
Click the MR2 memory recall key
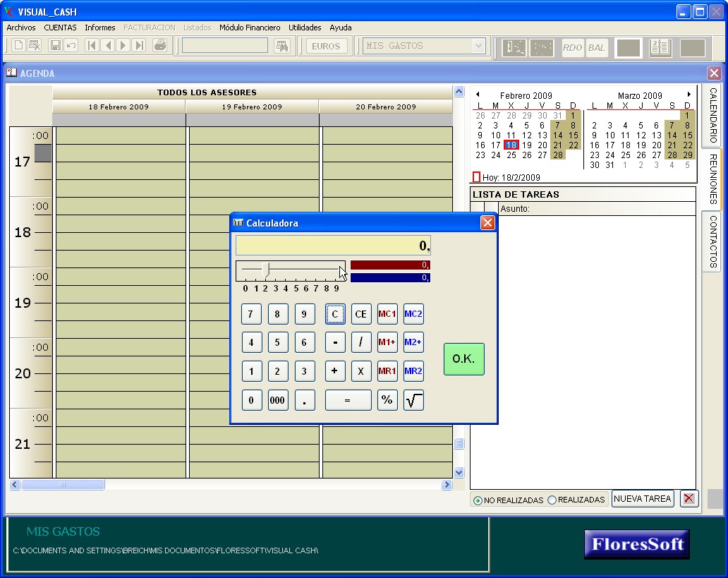click(x=413, y=371)
